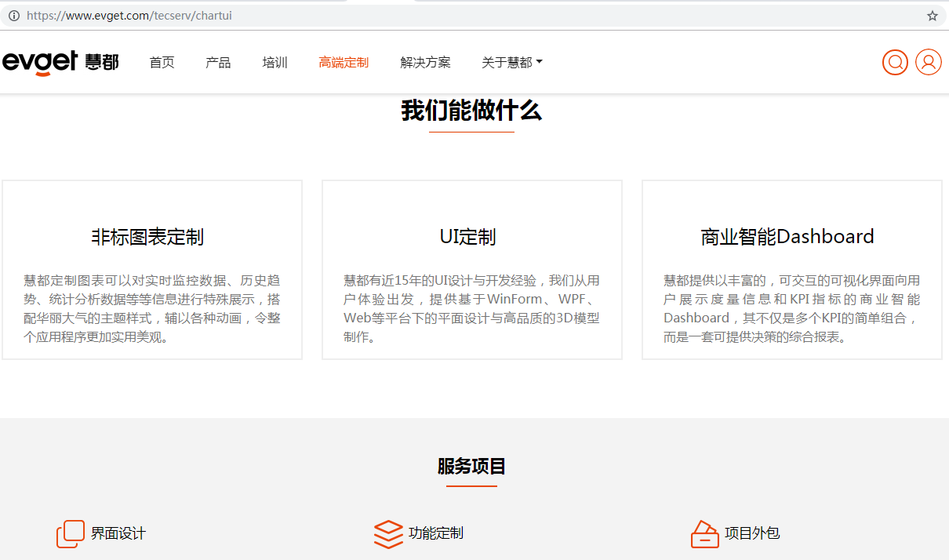
Task: Expand the 关于慧都 dropdown menu
Action: click(x=511, y=62)
